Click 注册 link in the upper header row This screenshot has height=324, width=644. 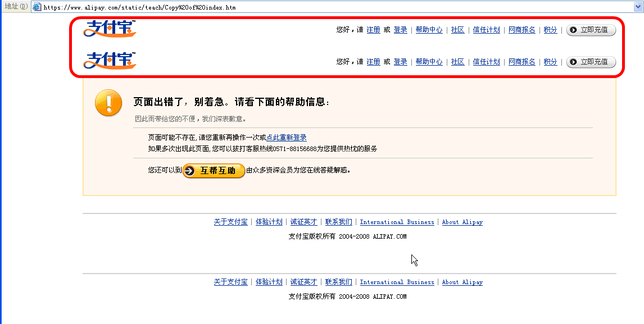[x=373, y=30]
